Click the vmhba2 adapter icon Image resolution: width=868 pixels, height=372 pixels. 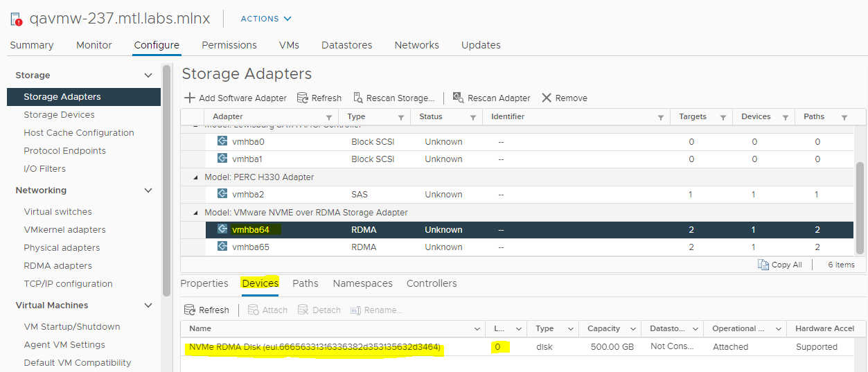[x=222, y=194]
